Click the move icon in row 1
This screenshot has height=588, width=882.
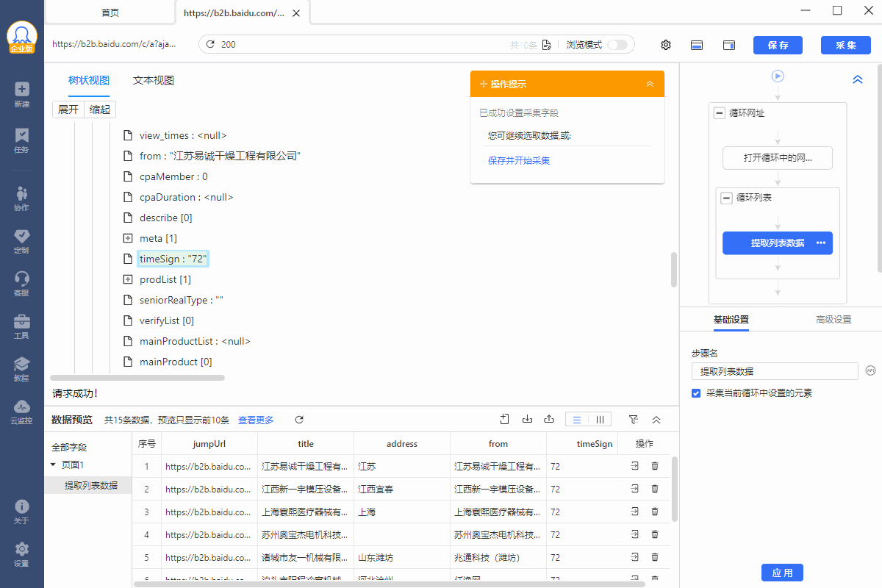(x=634, y=466)
